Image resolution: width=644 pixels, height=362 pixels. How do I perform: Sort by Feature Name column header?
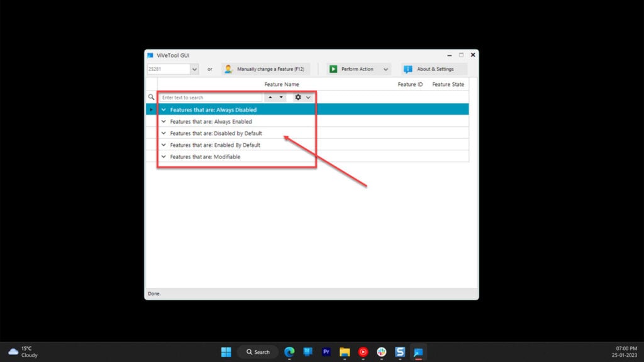pyautogui.click(x=281, y=84)
